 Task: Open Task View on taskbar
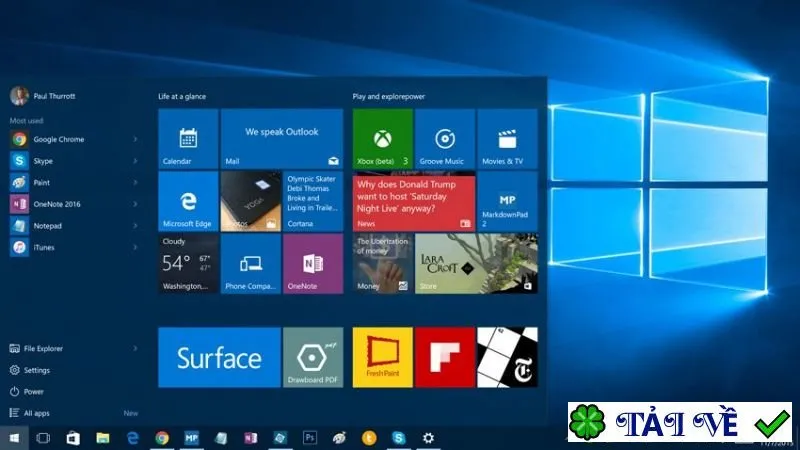click(43, 438)
